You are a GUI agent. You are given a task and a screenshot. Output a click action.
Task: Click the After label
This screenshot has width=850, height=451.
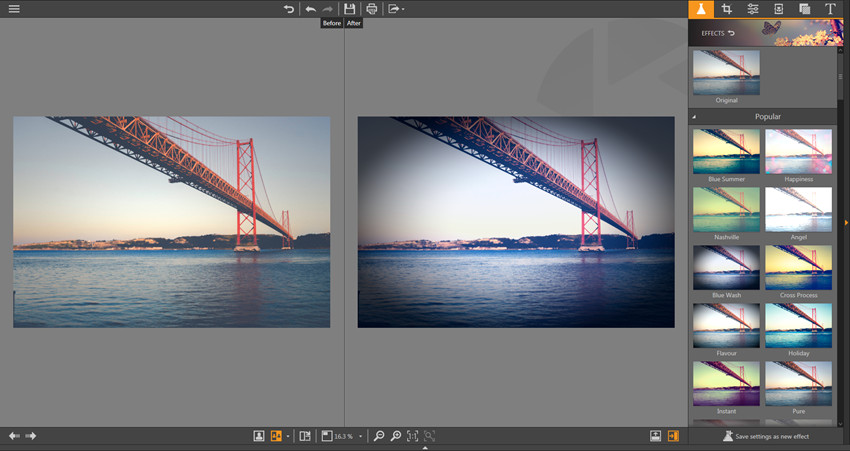354,23
